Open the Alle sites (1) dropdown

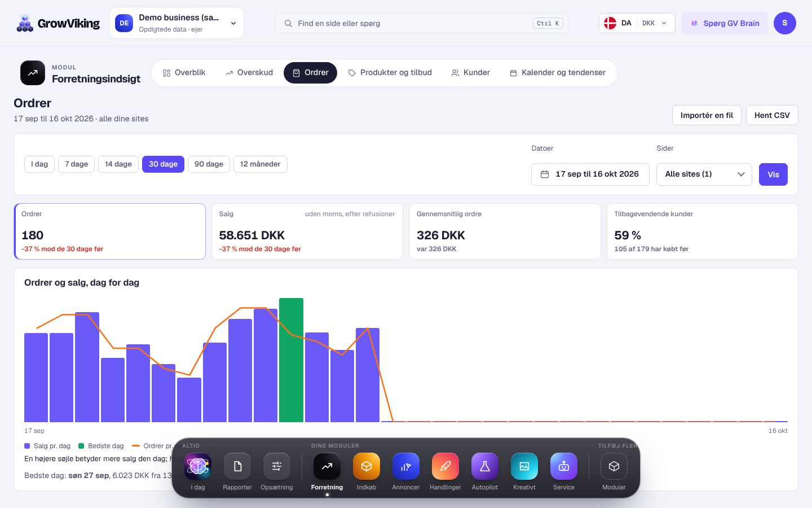(704, 174)
